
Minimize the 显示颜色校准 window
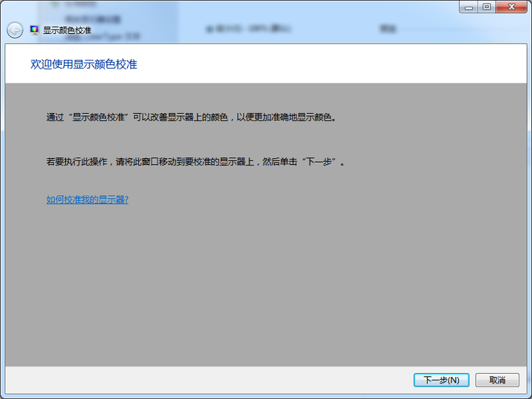(469, 7)
